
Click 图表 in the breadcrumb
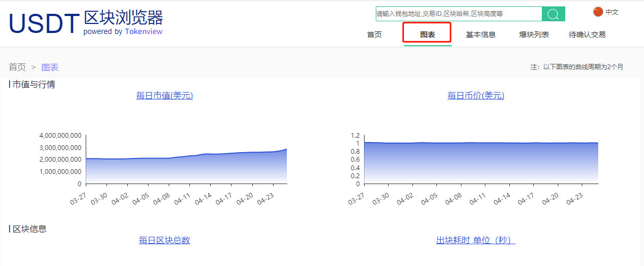[50, 67]
